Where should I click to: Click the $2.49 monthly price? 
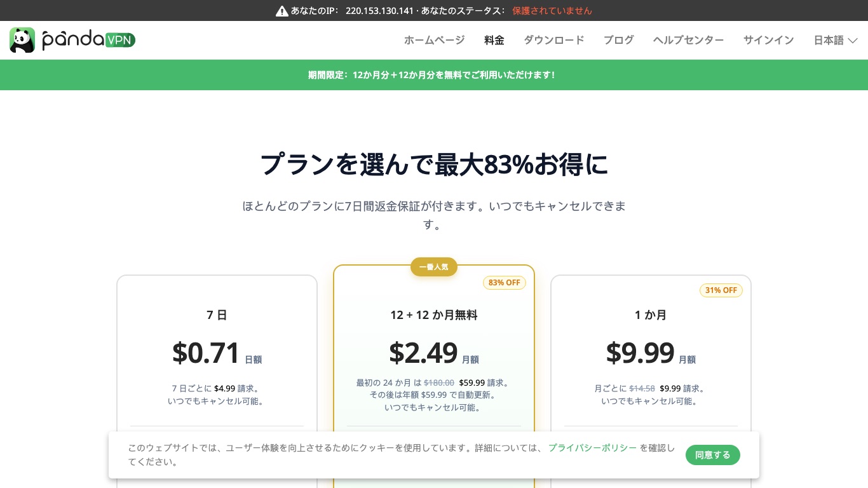click(x=423, y=353)
